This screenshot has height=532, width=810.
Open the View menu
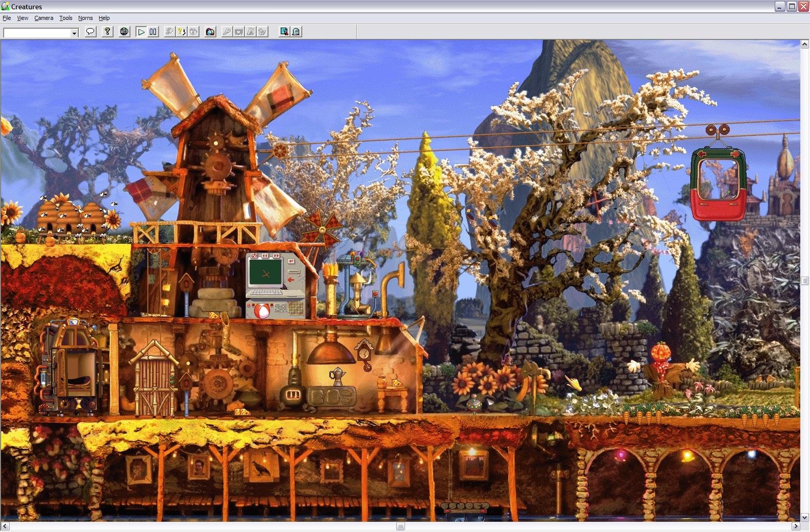tap(22, 18)
